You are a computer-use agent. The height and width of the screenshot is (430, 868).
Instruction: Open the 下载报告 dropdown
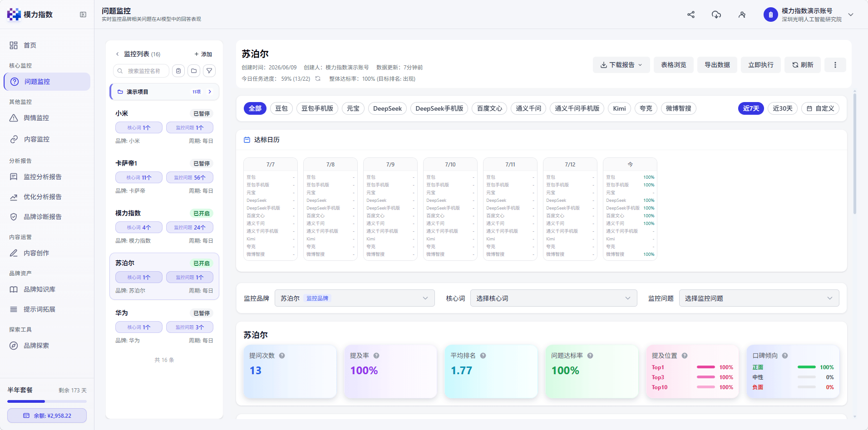point(621,65)
